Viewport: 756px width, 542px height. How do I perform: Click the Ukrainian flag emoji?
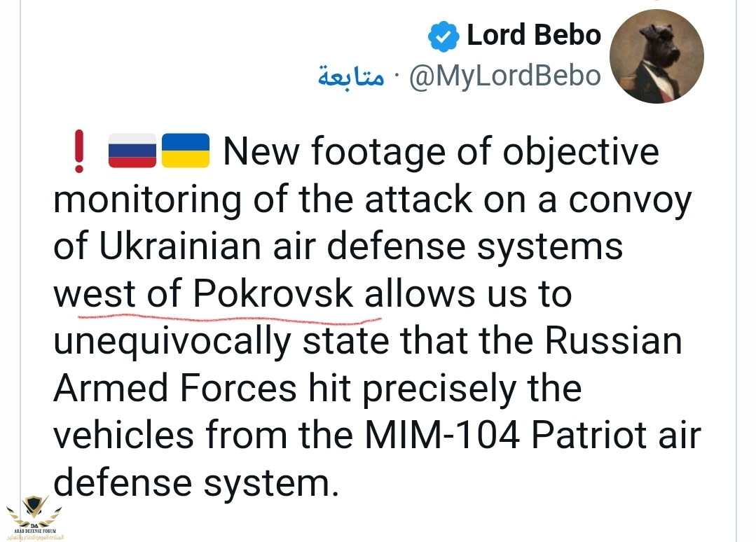(186, 151)
